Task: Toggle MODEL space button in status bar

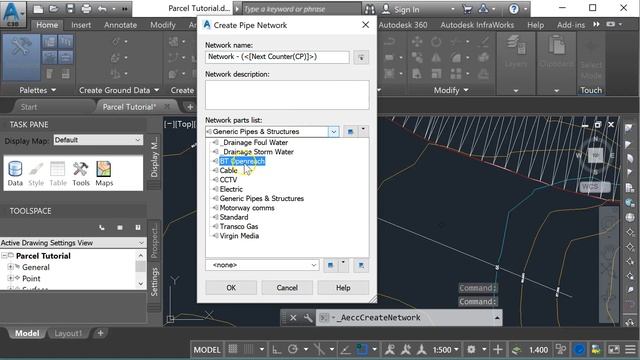Action: [207, 350]
